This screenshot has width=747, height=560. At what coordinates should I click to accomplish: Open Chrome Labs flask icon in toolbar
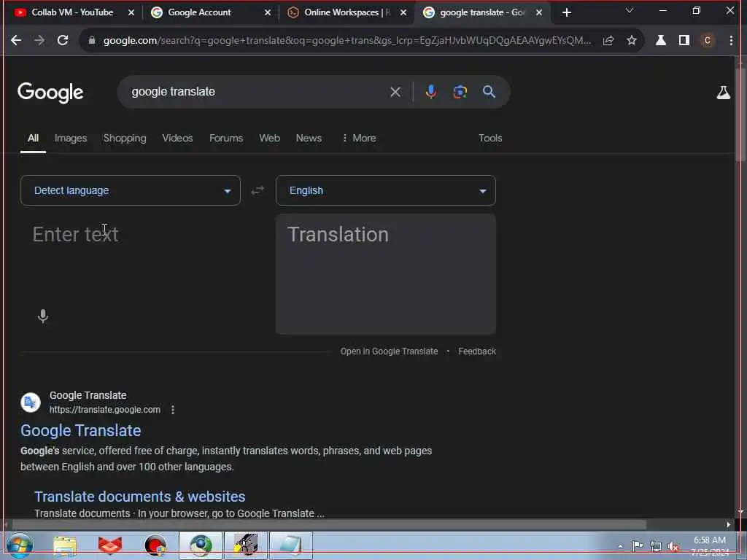click(x=661, y=41)
